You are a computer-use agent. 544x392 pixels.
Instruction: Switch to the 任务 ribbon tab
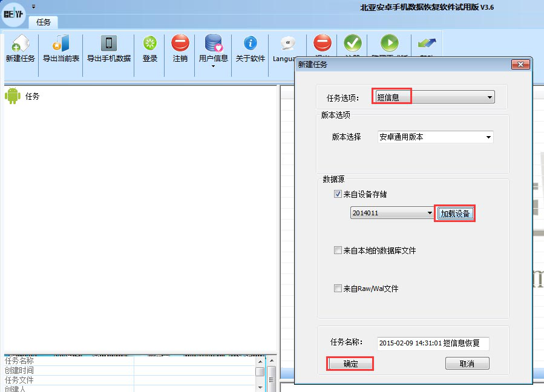pyautogui.click(x=44, y=22)
